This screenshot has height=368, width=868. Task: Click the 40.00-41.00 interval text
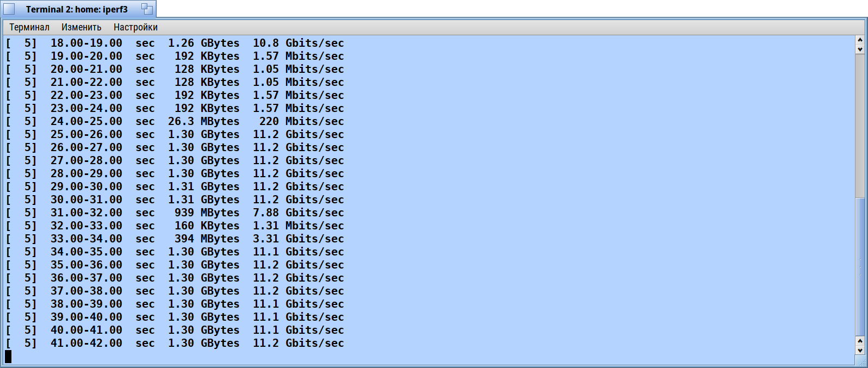click(86, 330)
